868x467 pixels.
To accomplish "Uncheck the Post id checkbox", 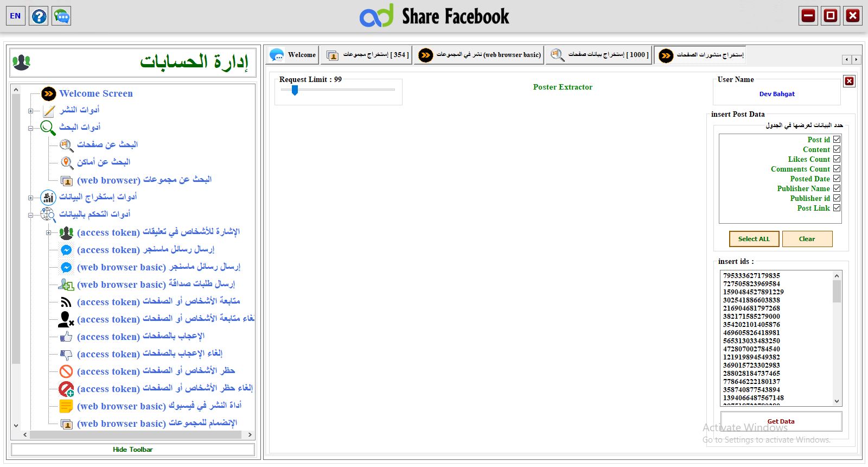I will click(x=837, y=140).
